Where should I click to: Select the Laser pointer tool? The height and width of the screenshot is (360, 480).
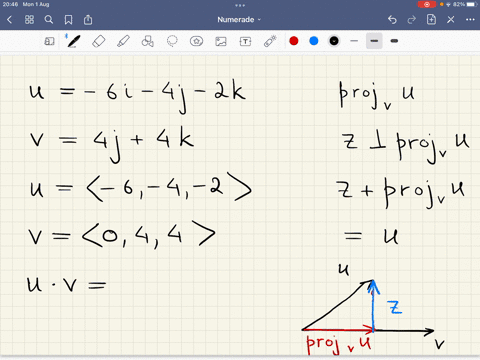[x=270, y=41]
